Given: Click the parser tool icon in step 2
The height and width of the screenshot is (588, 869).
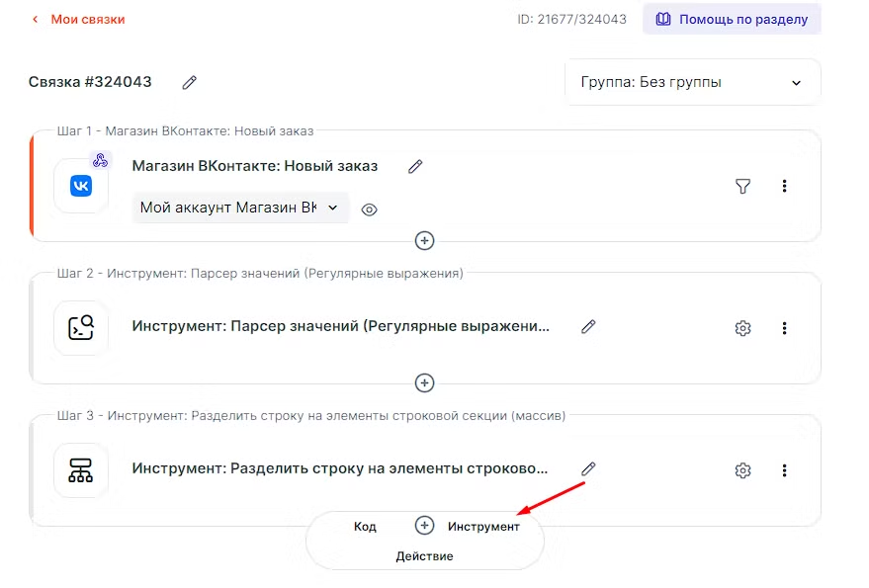Looking at the screenshot, I should pos(81,328).
